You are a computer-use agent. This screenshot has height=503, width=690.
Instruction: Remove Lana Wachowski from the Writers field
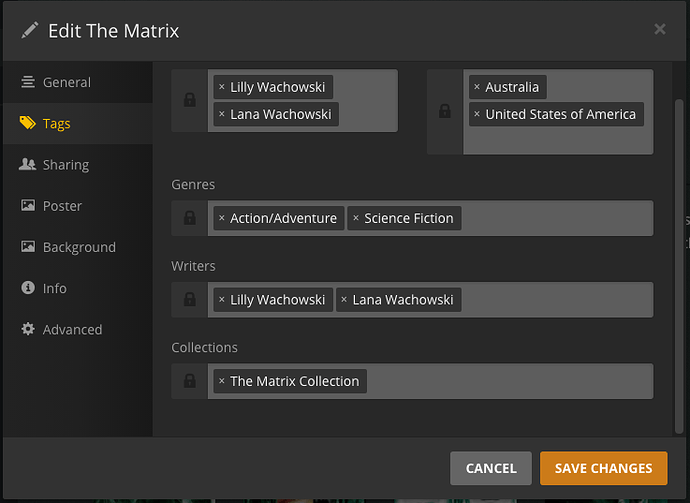tap(344, 300)
